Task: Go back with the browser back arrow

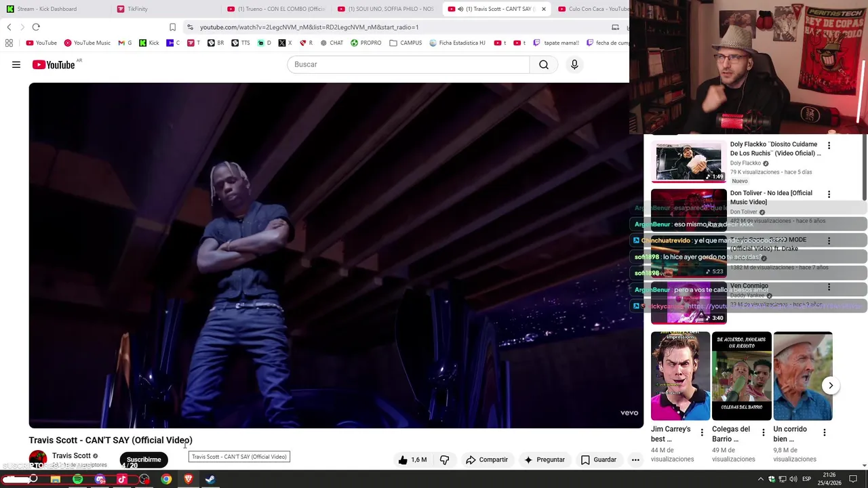Action: tap(9, 27)
